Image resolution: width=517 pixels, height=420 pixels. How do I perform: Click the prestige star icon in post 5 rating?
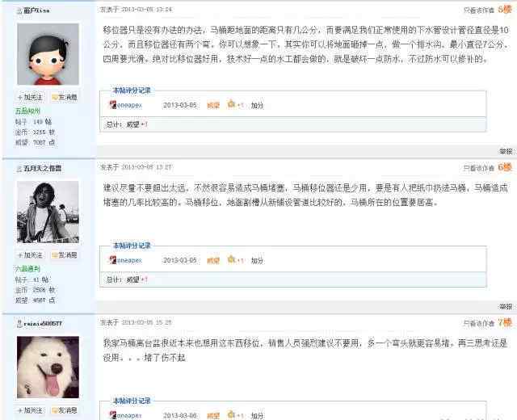pos(231,104)
